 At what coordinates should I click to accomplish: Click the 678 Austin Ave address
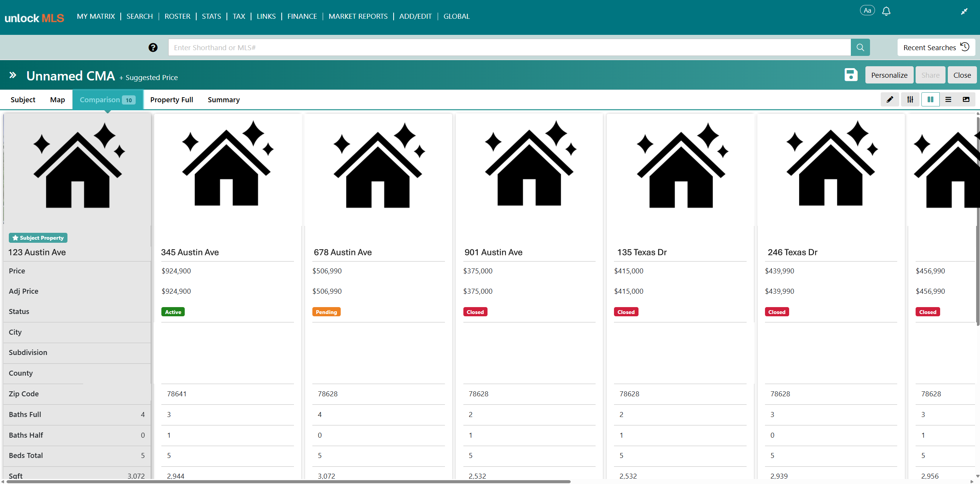click(x=343, y=252)
